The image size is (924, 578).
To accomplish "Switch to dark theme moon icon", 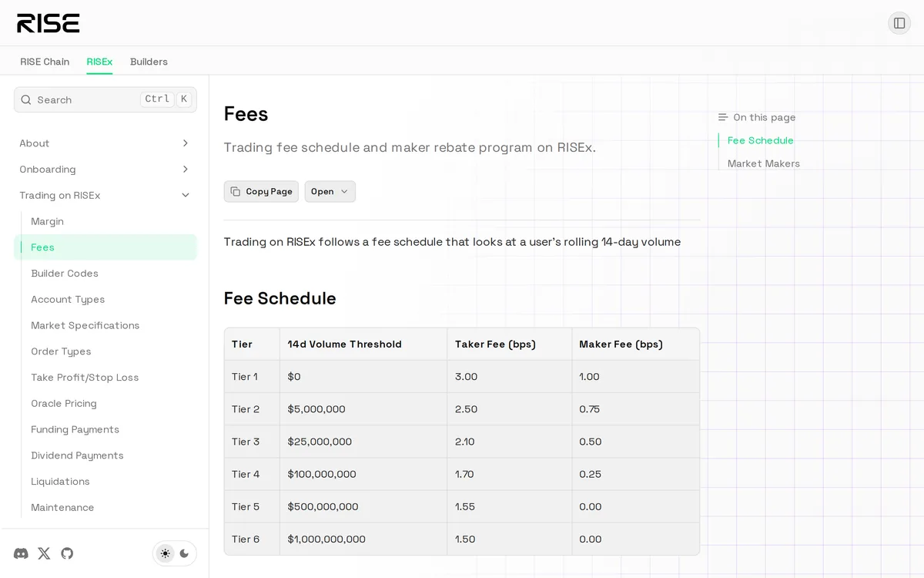I will click(x=184, y=553).
